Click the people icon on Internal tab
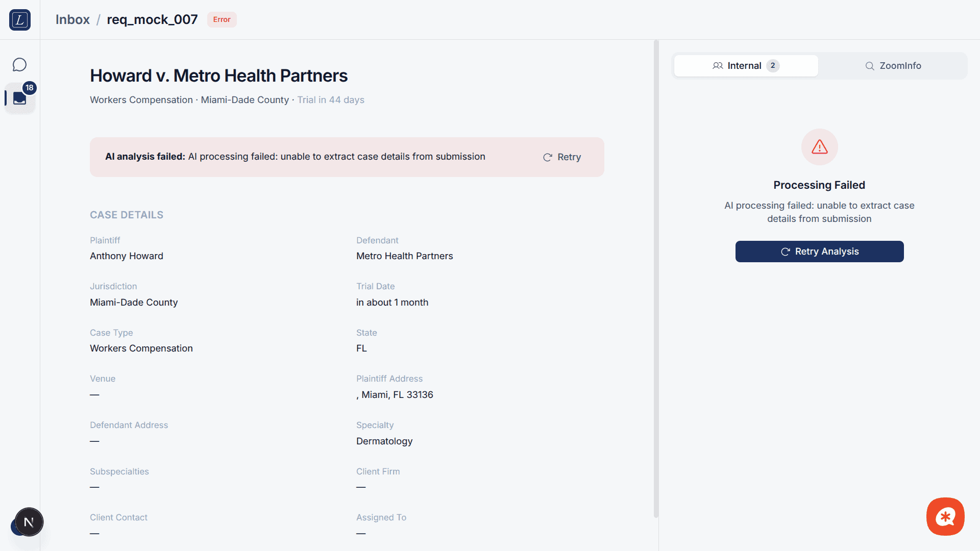 [718, 66]
